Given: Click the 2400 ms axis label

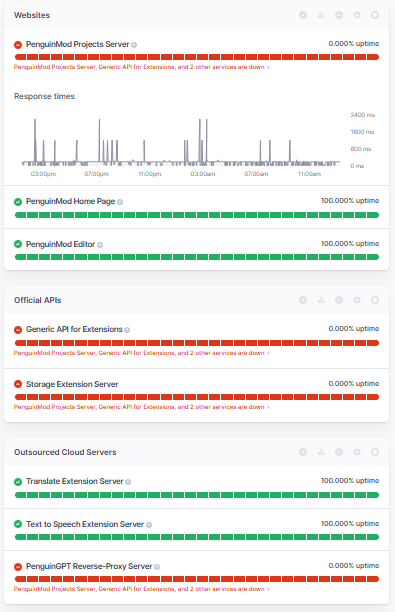Looking at the screenshot, I should pos(363,115).
